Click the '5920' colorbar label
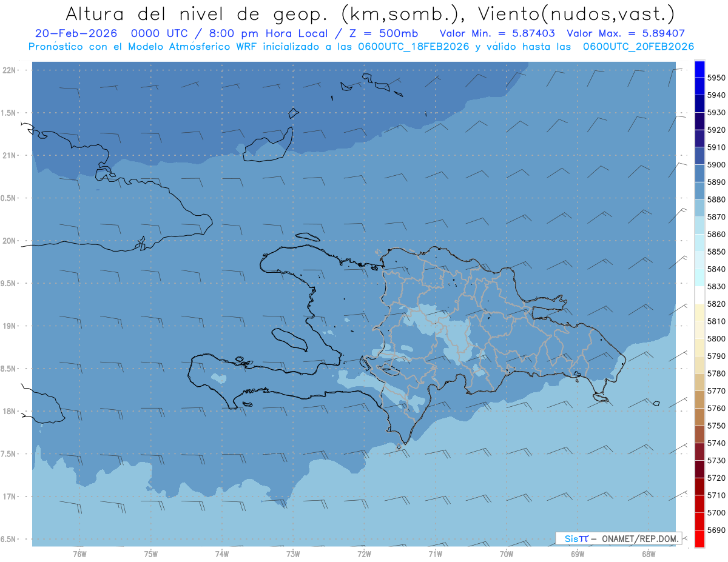 pos(716,130)
